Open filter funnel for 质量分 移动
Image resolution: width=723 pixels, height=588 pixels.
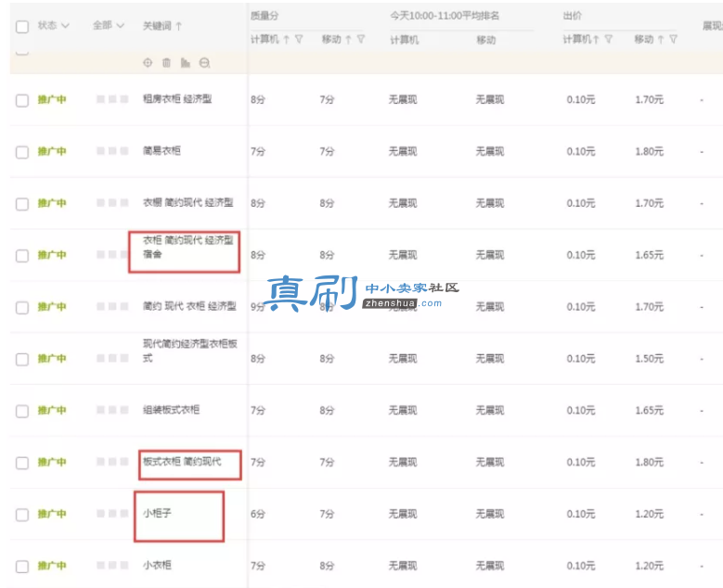361,39
